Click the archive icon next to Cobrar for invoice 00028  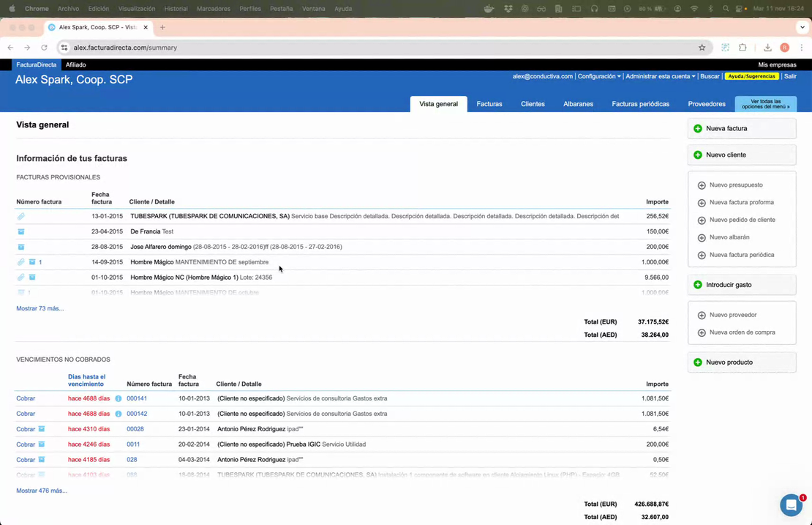point(42,429)
